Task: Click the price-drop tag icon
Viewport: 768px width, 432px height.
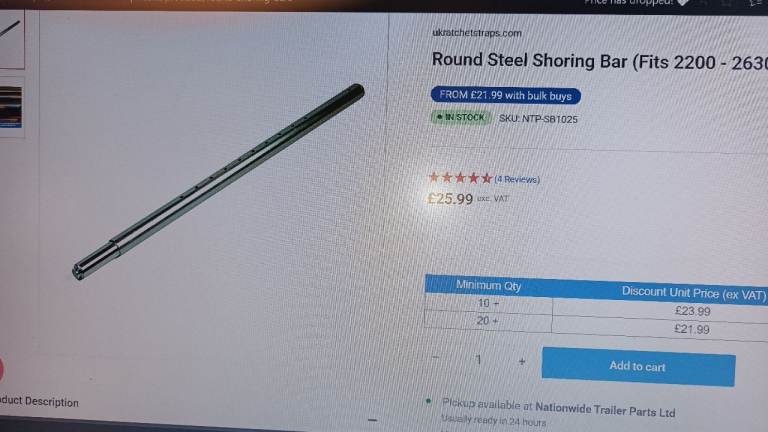Action: point(682,2)
